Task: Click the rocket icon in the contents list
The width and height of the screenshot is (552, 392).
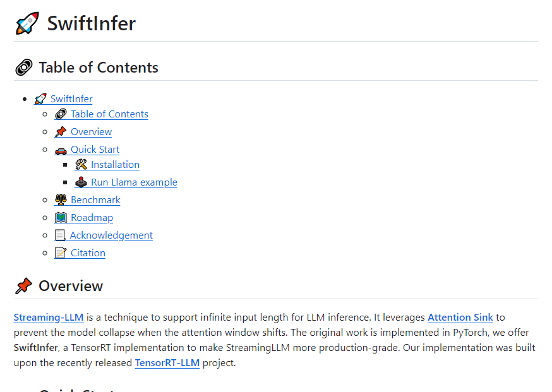Action: (40, 99)
